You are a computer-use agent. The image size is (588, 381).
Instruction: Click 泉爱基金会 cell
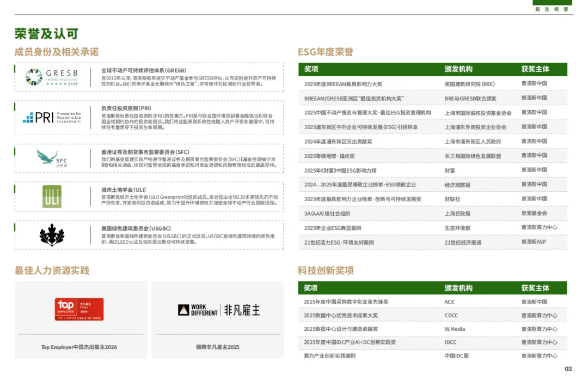(534, 213)
